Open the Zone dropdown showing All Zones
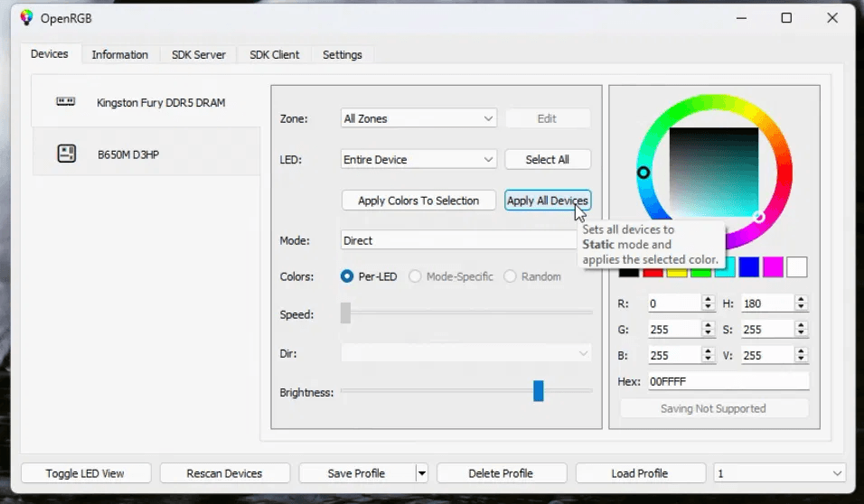Screen dimensions: 864x504 418,118
